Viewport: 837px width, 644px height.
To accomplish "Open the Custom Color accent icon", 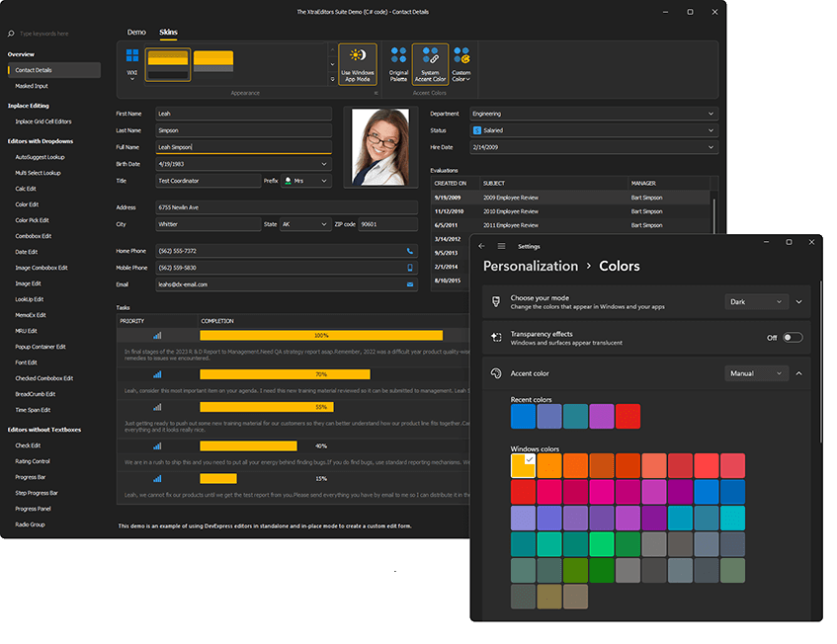I will coord(460,61).
